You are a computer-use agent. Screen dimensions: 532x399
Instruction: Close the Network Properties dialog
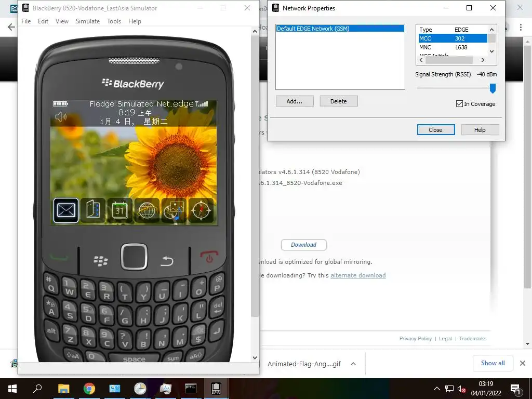[436, 129]
